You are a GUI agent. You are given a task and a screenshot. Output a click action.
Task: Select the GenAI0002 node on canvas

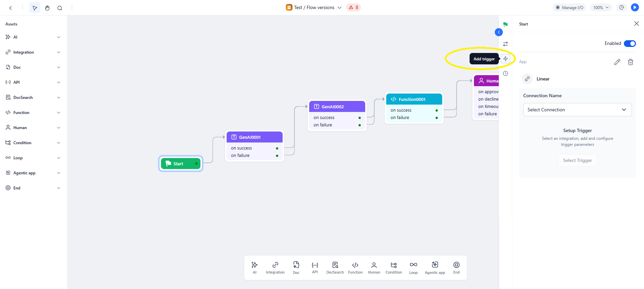[x=337, y=107]
